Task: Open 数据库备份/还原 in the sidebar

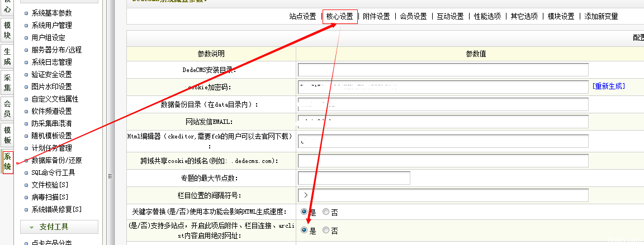Action: coord(56,160)
